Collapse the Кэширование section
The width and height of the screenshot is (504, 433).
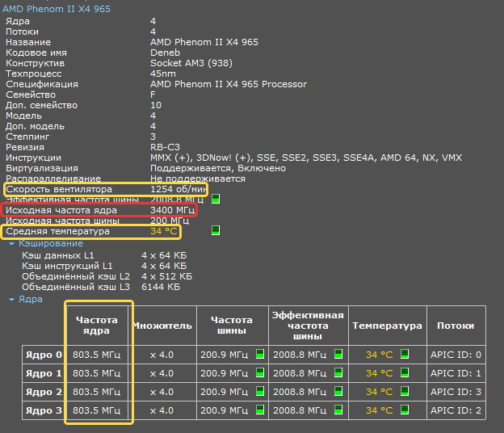(x=12, y=244)
